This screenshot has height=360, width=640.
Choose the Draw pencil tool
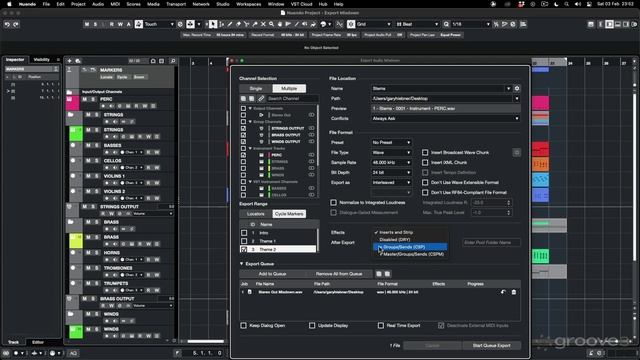tap(230, 24)
